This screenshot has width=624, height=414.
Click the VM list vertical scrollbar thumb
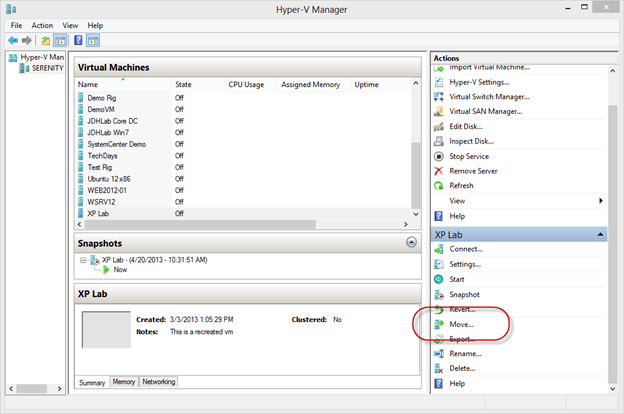point(415,175)
